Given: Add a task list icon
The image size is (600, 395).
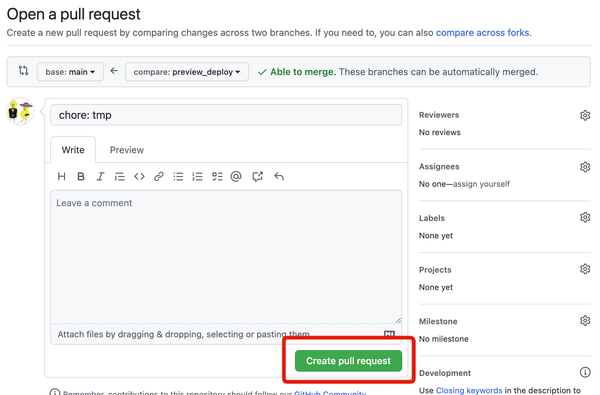Looking at the screenshot, I should click(217, 176).
